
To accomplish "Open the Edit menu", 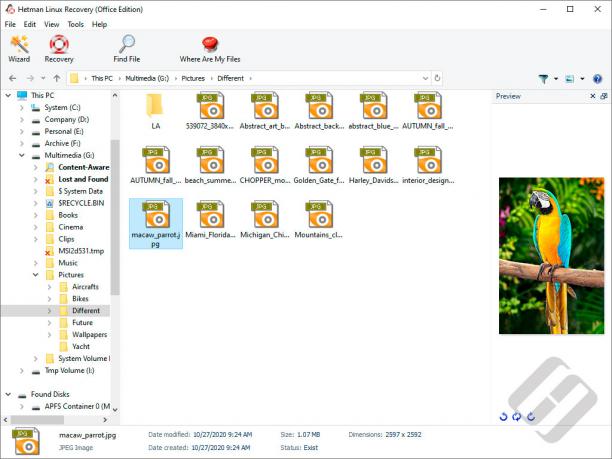I will 30,24.
